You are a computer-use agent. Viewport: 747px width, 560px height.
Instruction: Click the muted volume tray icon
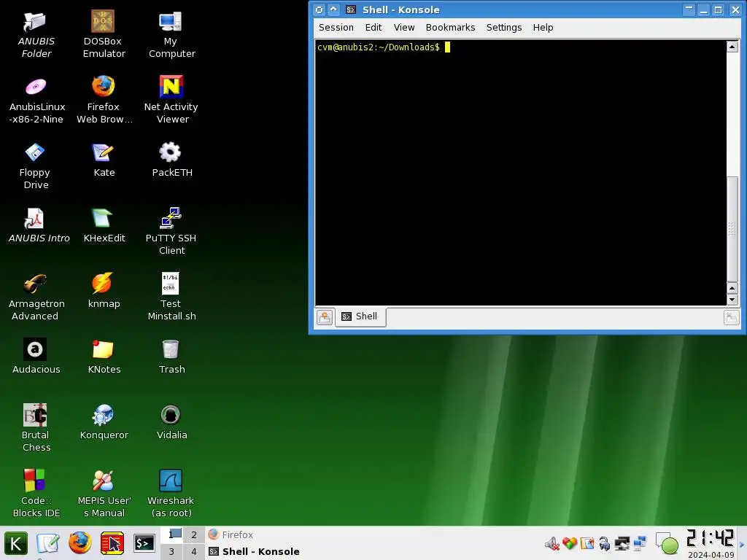tap(552, 544)
